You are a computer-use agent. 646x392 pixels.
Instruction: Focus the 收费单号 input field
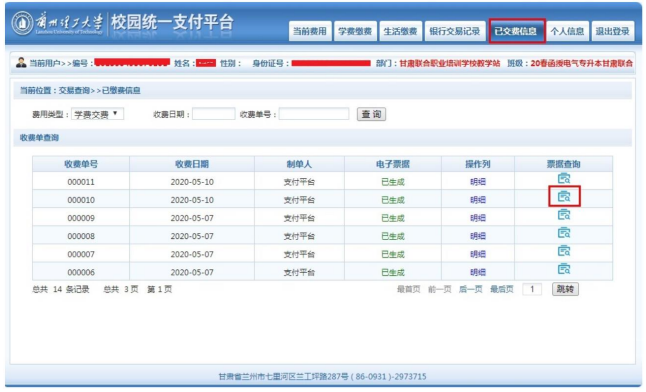point(314,114)
